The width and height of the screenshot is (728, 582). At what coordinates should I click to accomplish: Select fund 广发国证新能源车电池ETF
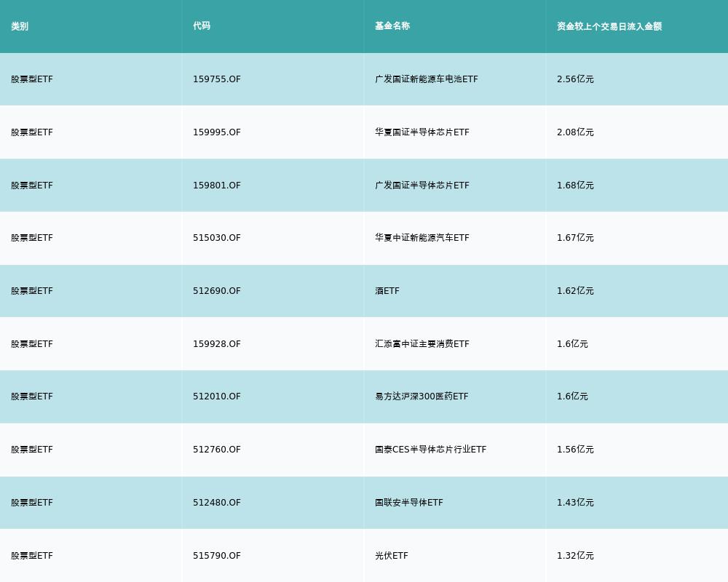[x=426, y=79]
